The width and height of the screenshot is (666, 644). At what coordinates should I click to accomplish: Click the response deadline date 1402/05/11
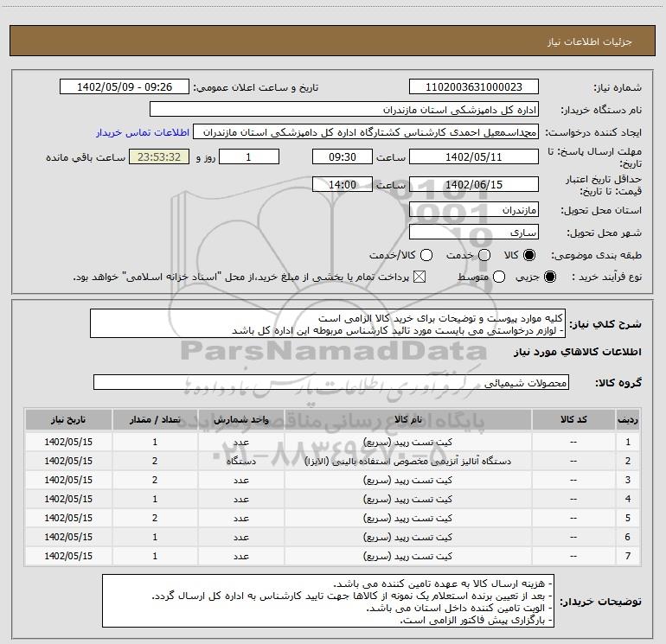(x=474, y=156)
